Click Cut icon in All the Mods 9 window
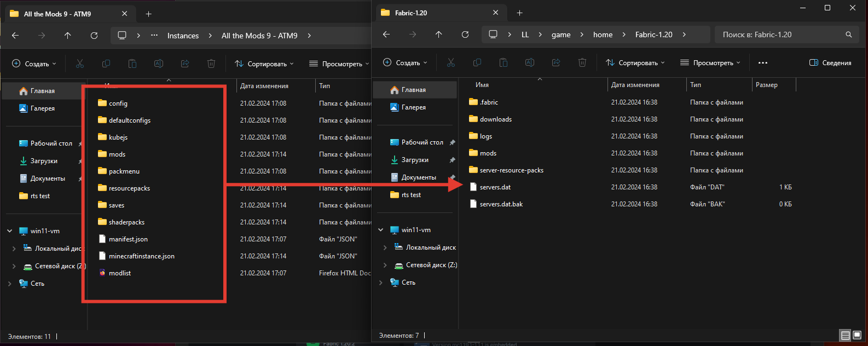Viewport: 868px width, 346px height. coord(80,64)
